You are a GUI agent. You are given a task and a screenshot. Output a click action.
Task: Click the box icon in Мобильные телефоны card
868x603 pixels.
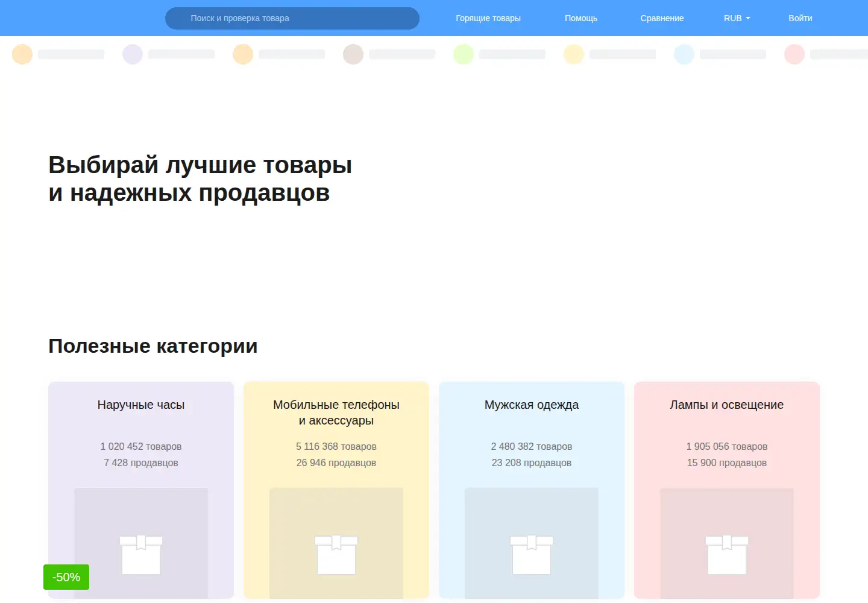click(336, 555)
